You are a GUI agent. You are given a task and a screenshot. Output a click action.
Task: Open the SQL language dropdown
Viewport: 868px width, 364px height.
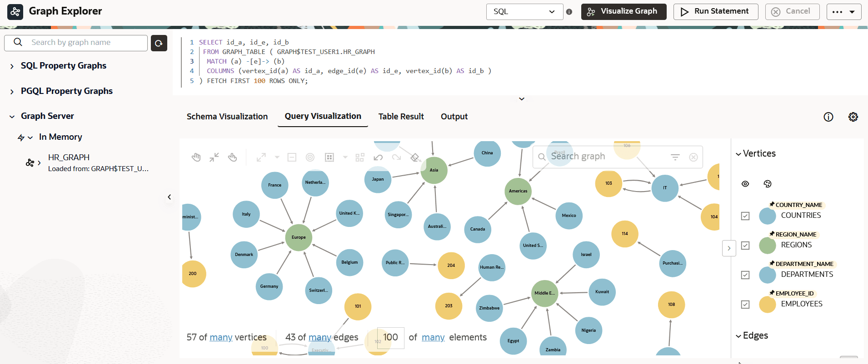[525, 12]
